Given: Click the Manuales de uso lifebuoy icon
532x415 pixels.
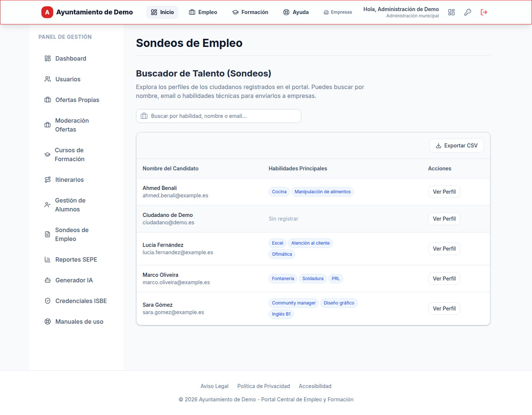Looking at the screenshot, I should tap(48, 322).
